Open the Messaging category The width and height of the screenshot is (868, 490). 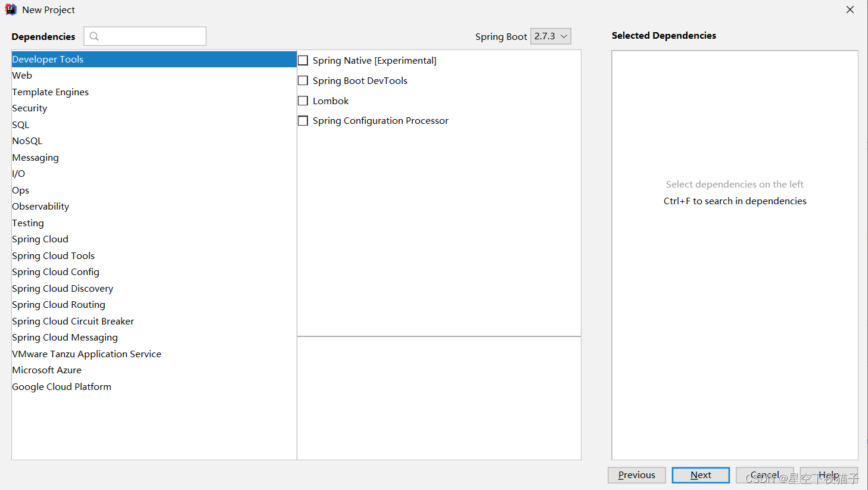click(x=154, y=158)
